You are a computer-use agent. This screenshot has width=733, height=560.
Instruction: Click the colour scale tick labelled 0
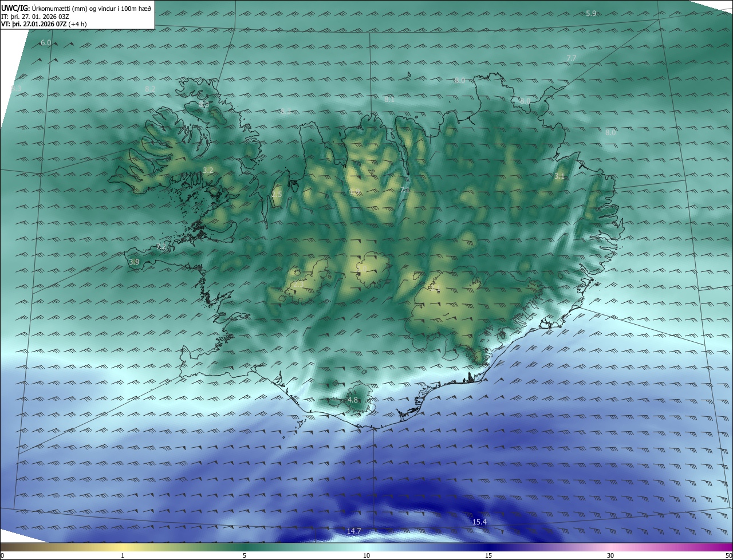click(2, 555)
